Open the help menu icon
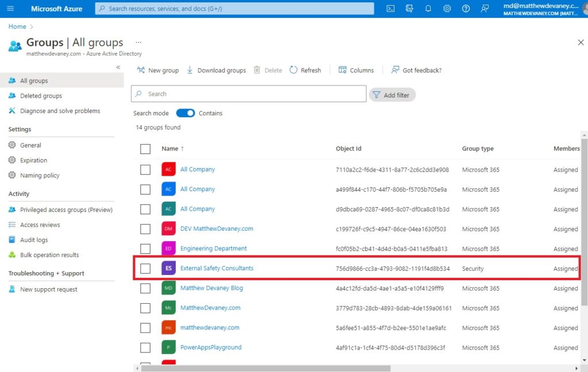The height and width of the screenshot is (372, 588). point(466,9)
